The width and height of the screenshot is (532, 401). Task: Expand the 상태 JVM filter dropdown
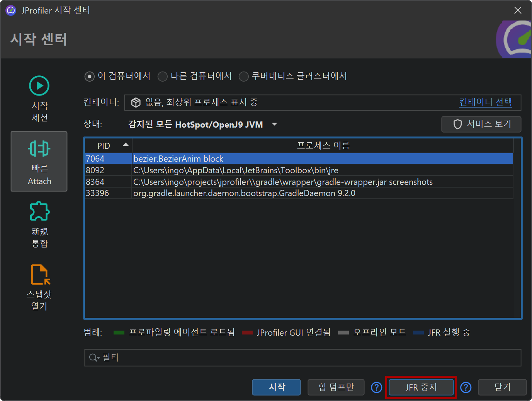pyautogui.click(x=274, y=125)
